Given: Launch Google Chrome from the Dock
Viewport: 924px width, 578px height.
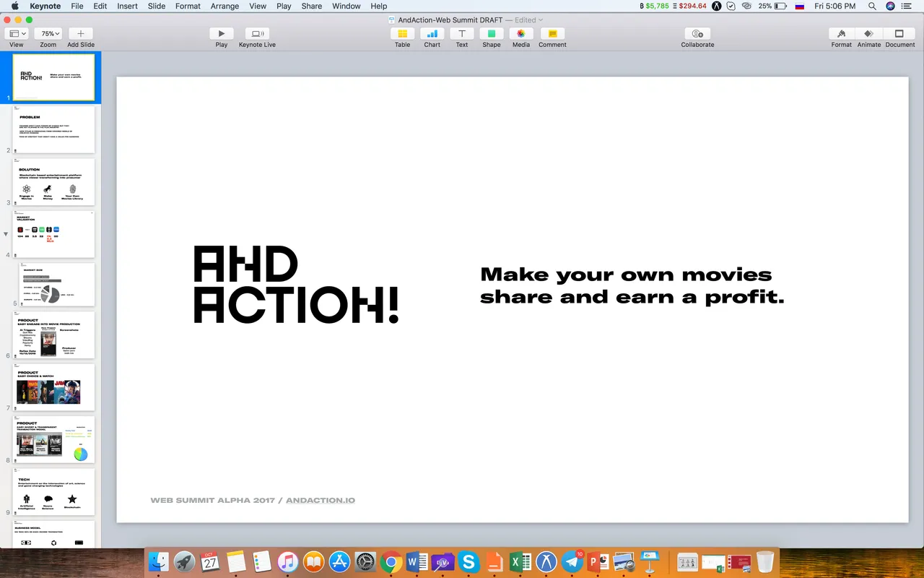Looking at the screenshot, I should click(391, 561).
